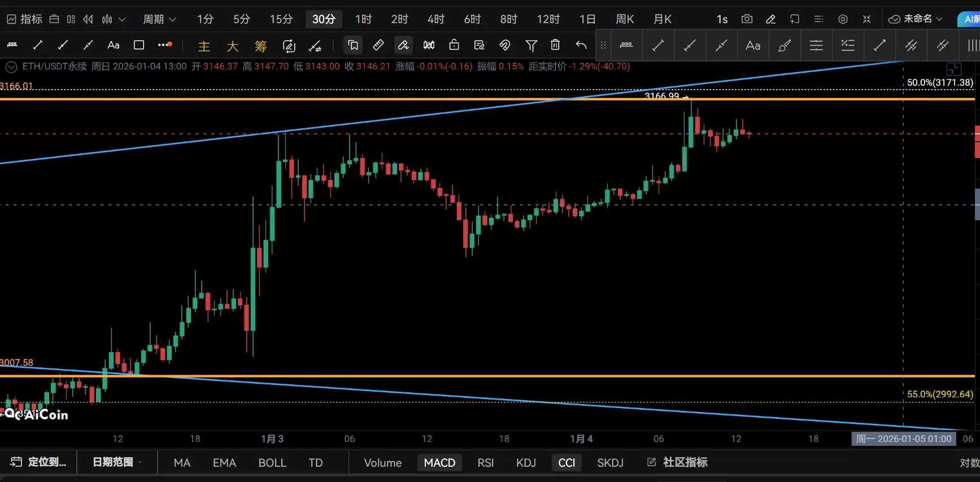The image size is (980, 482).
Task: Toggle the magnet snap icon
Action: pyautogui.click(x=505, y=45)
